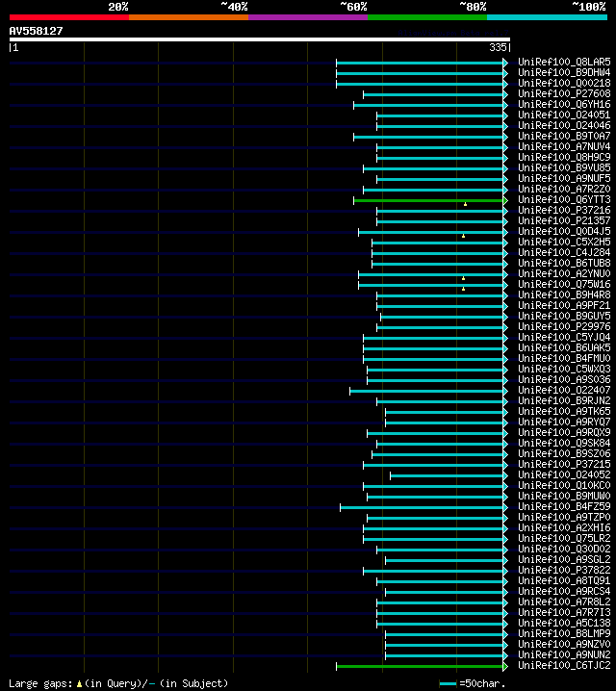This screenshot has height=691, width=616.
Task: Select the UniRef100_B4FMU0 label
Action: 564,358
